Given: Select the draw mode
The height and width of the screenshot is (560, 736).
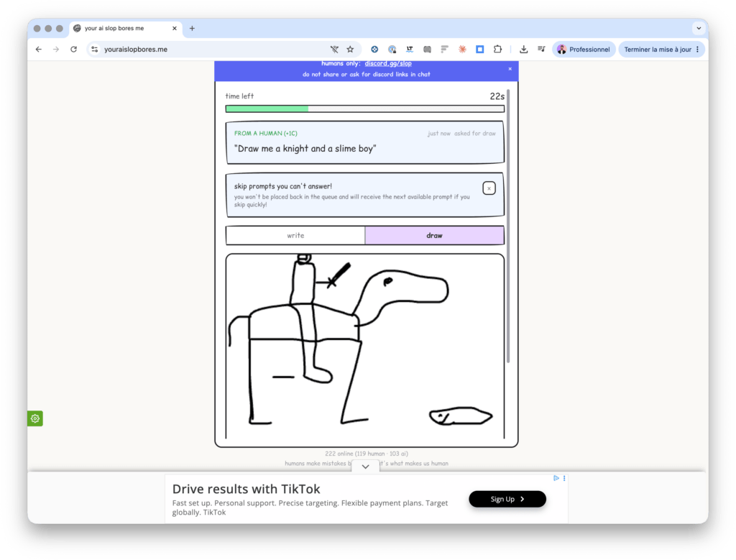Looking at the screenshot, I should 434,236.
